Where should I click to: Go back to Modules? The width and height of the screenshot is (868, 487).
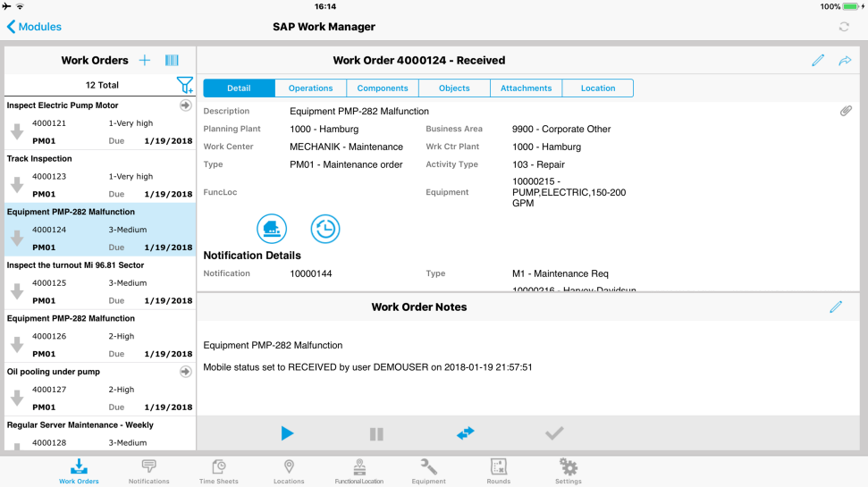tap(34, 27)
